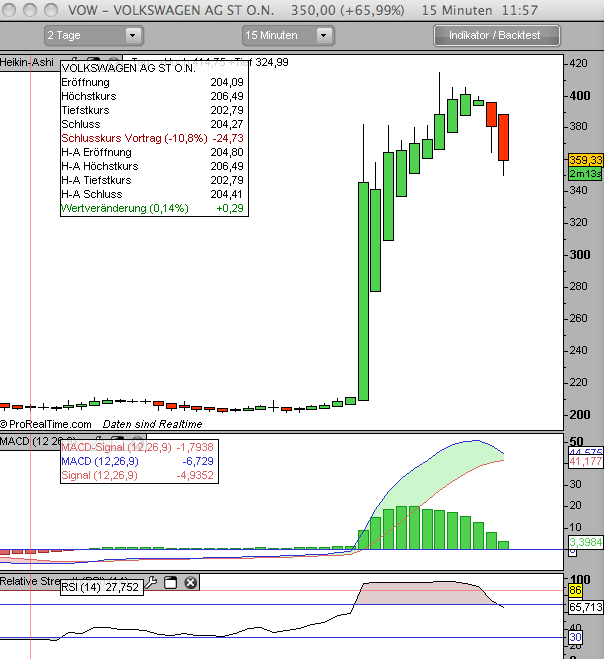Click the yellow 86 RSI level label

tap(575, 590)
